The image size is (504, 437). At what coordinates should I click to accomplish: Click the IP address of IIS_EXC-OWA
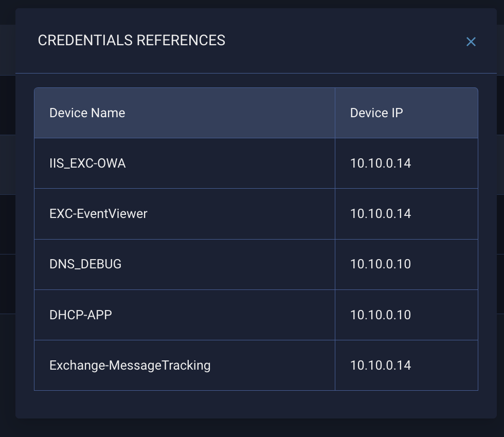(381, 163)
